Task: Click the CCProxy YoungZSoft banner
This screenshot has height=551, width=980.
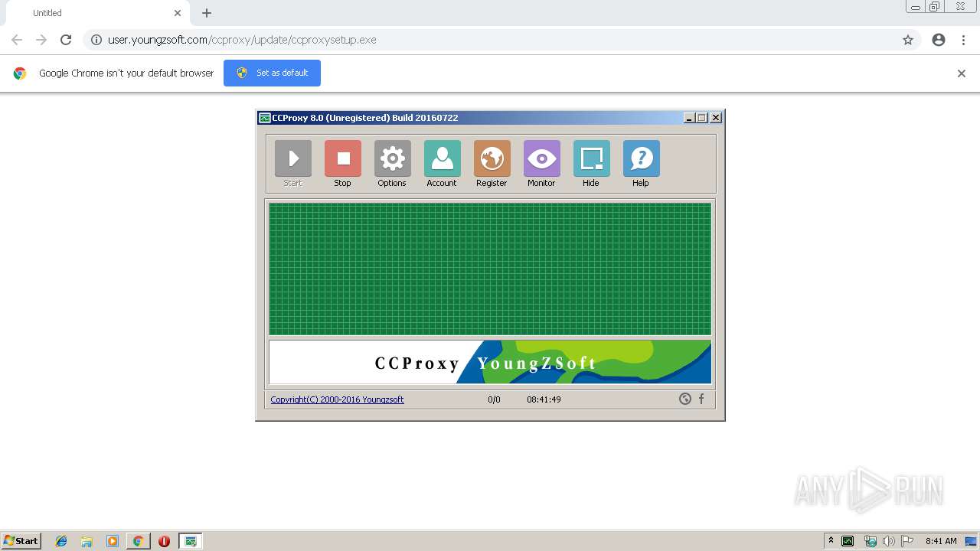Action: (x=490, y=362)
